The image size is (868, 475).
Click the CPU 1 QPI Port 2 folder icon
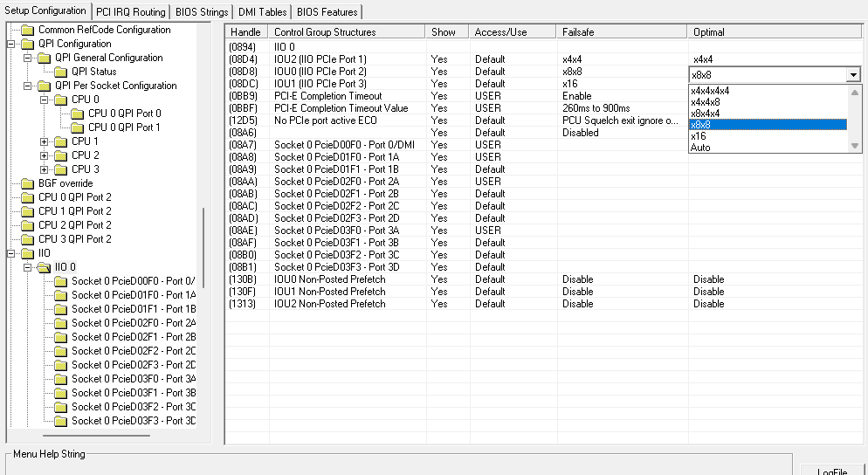coord(28,211)
